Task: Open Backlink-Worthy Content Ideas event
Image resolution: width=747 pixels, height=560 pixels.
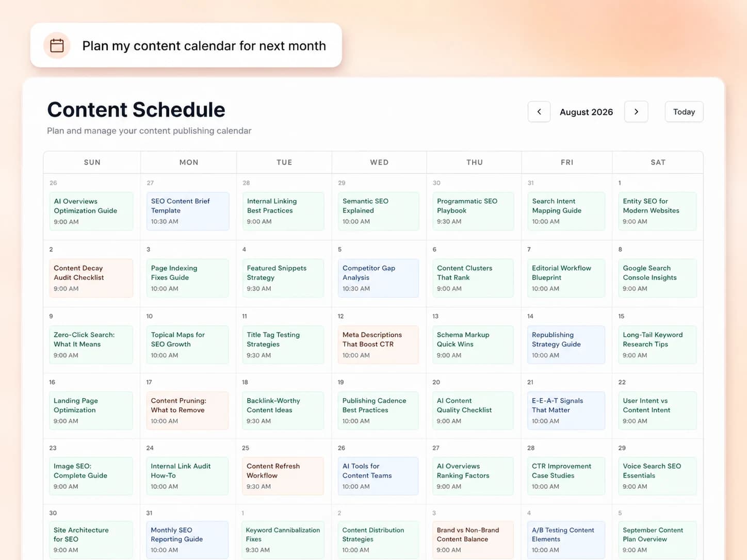Action: tap(283, 411)
